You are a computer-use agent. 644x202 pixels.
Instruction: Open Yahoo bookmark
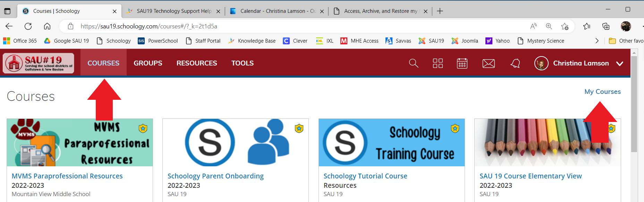click(497, 41)
